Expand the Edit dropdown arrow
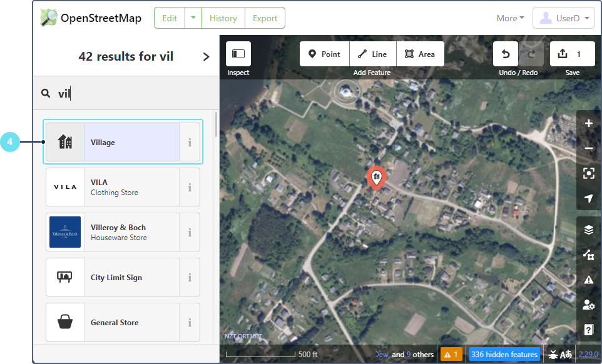The width and height of the screenshot is (602, 364). pyautogui.click(x=193, y=18)
